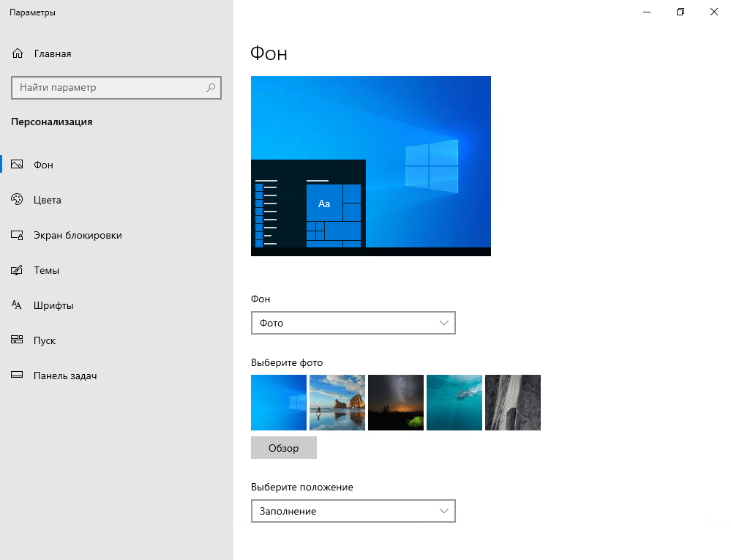The width and height of the screenshot is (731, 560).
Task: Click the Персонализация section heading
Action: click(x=52, y=122)
